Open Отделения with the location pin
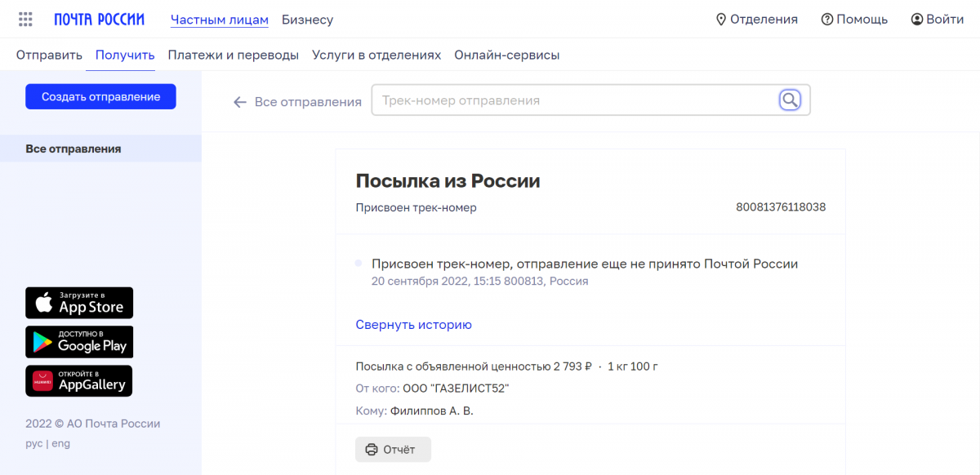The width and height of the screenshot is (980, 475). pyautogui.click(x=756, y=20)
